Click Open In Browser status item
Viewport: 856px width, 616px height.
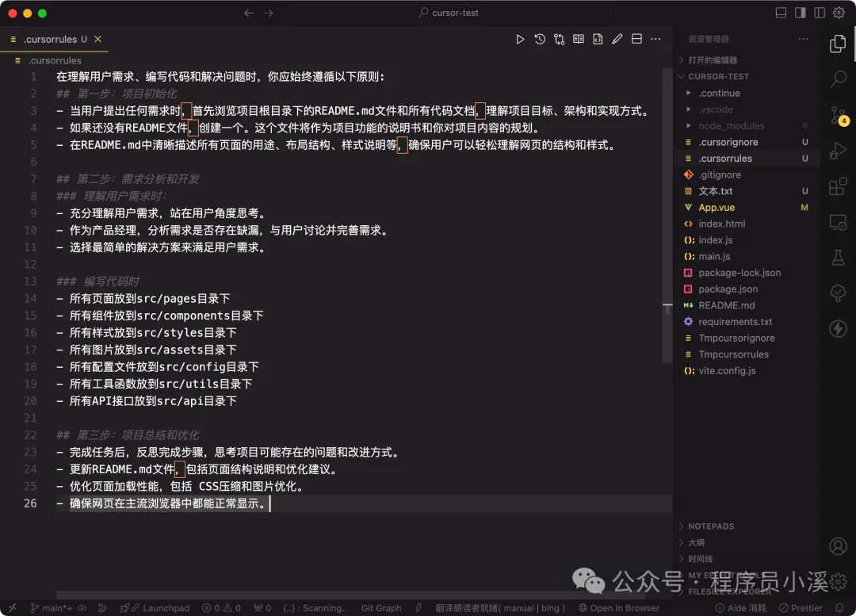coord(618,608)
